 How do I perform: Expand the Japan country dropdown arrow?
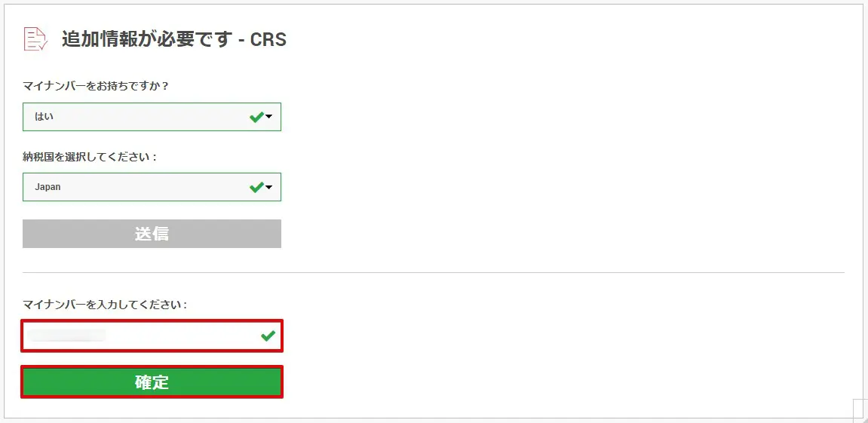(269, 188)
